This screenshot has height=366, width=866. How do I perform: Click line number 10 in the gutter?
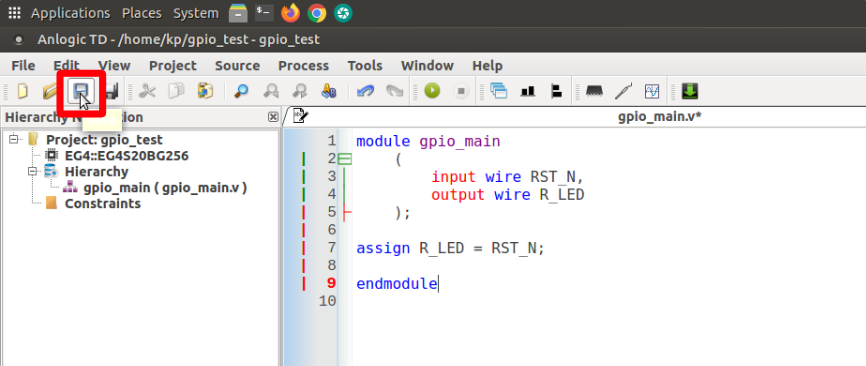(x=328, y=301)
